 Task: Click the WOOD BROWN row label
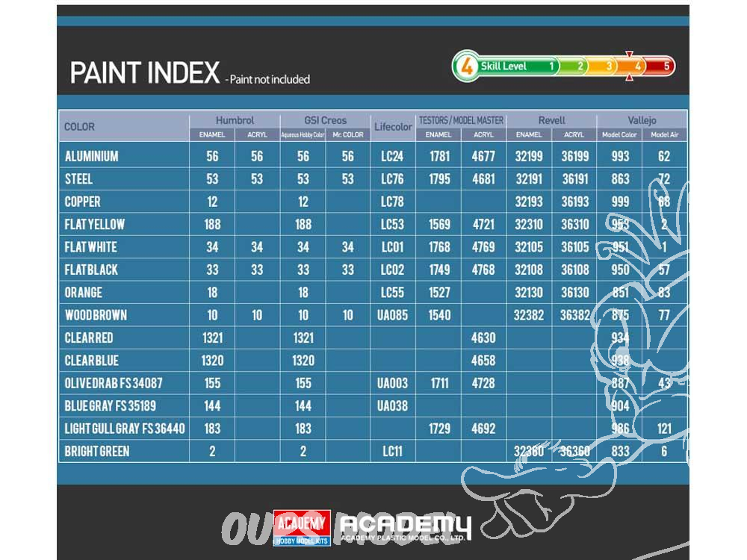tap(96, 315)
